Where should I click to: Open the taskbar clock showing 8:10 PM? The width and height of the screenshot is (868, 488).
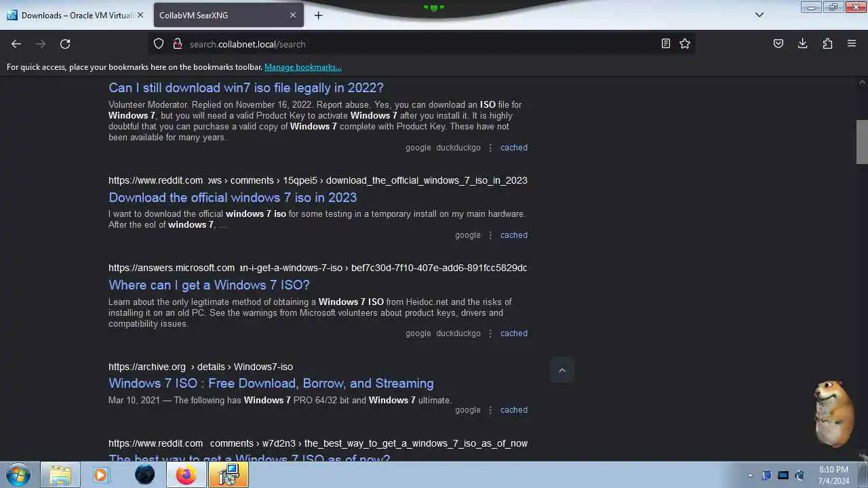click(x=833, y=475)
